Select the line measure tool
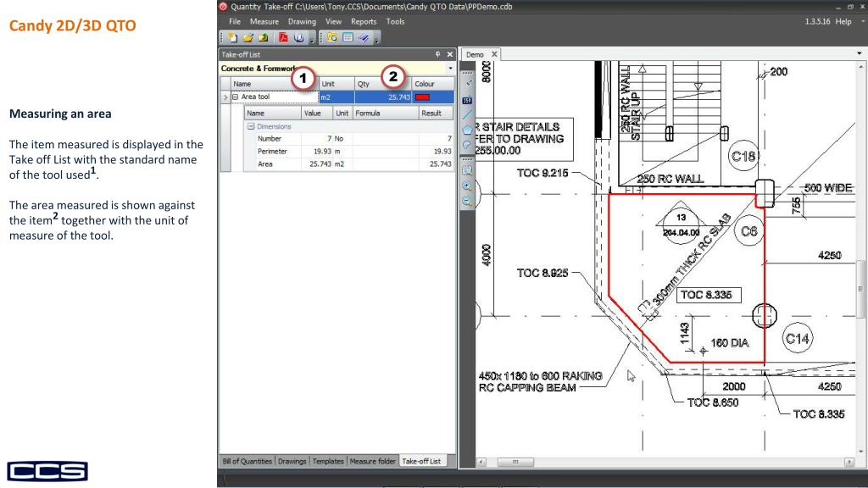The image size is (868, 488). pyautogui.click(x=467, y=114)
